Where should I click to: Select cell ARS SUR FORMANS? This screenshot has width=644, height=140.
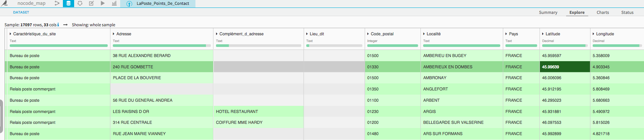(462, 134)
